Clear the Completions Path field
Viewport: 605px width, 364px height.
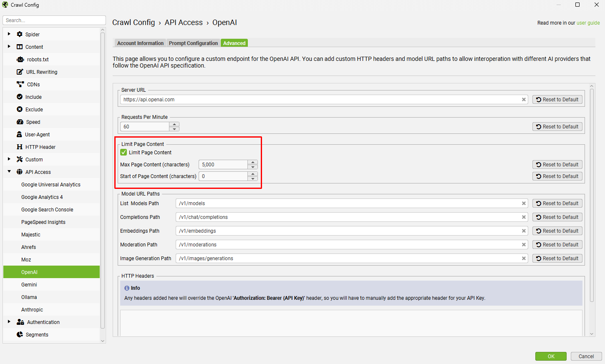coord(524,217)
